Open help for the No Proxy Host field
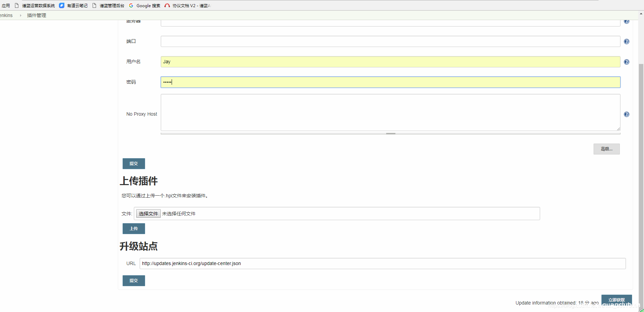 627,114
